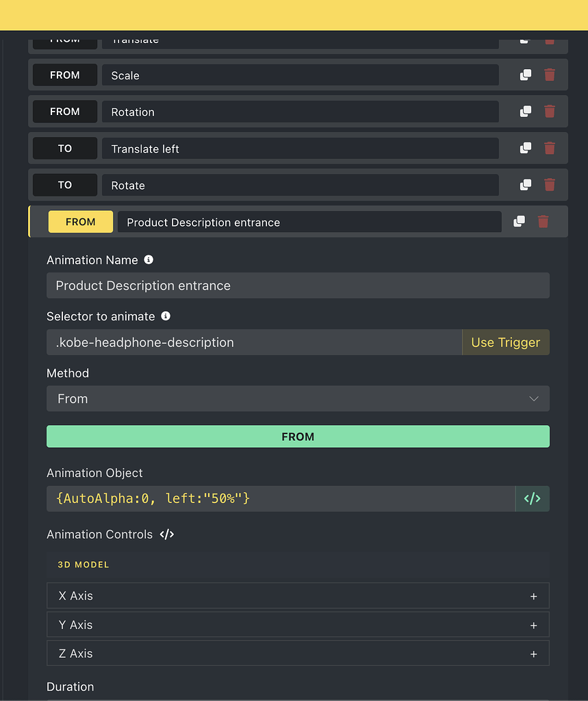Duplicate the Product Description entrance animation
This screenshot has height=701, width=588.
tap(519, 221)
